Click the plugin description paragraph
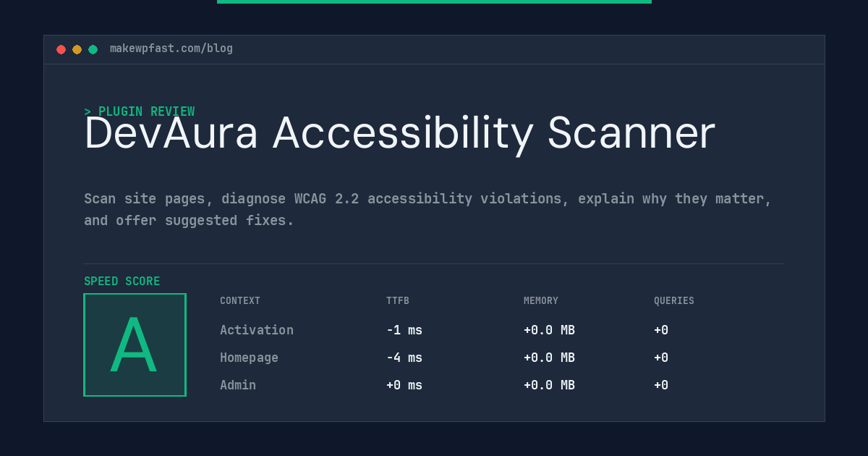This screenshot has height=456, width=868. point(427,209)
